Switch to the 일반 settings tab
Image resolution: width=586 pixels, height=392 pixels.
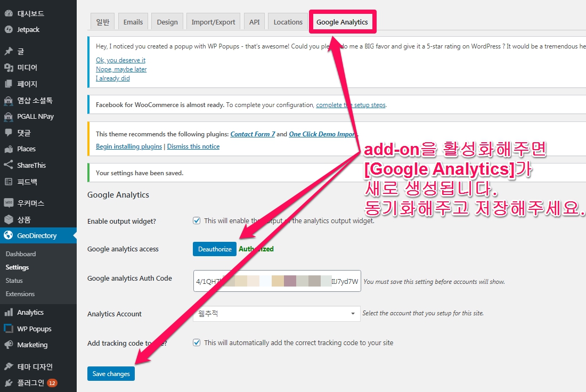[103, 22]
